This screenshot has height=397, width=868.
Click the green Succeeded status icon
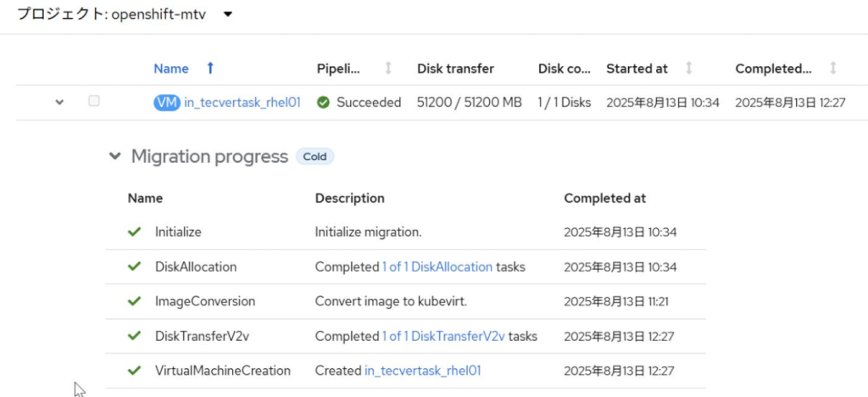pos(323,103)
